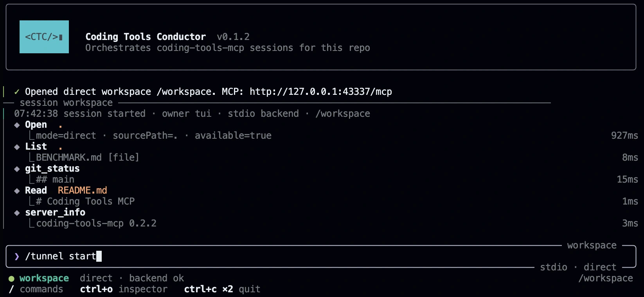The image size is (644, 297).
Task: Click the teal CTC logo badge
Action: pyautogui.click(x=44, y=37)
